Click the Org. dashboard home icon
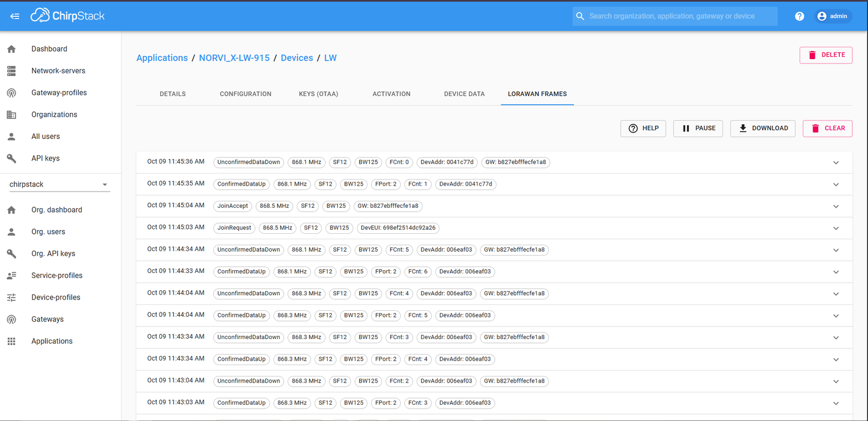The width and height of the screenshot is (868, 421). (11, 210)
